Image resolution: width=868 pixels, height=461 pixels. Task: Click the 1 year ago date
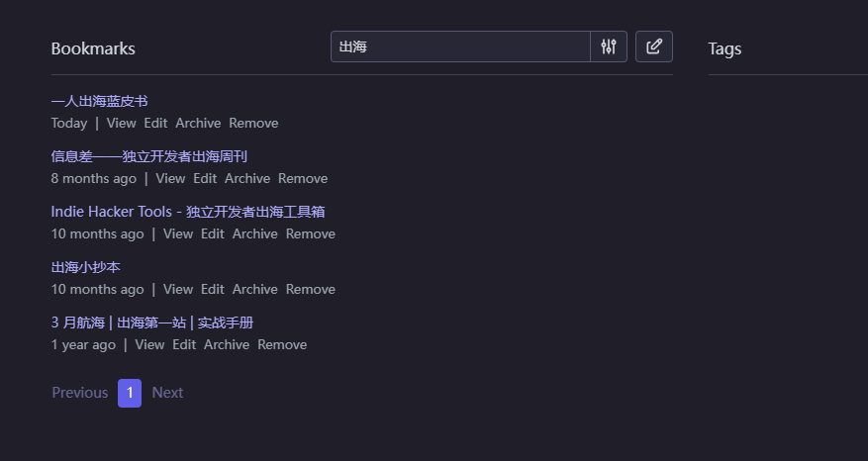click(83, 344)
